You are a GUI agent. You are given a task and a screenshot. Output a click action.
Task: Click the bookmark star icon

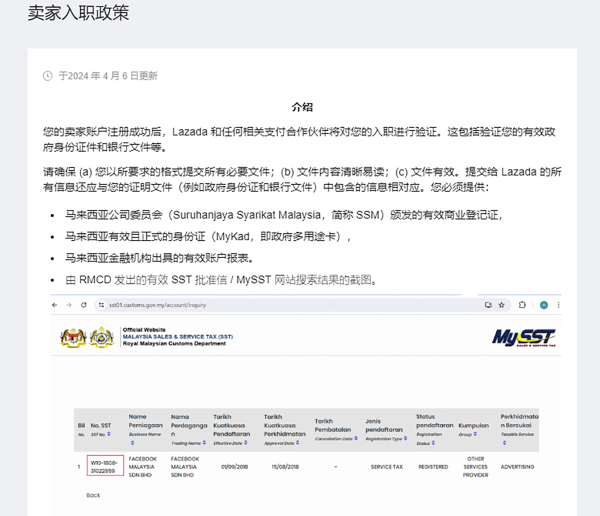pos(502,305)
